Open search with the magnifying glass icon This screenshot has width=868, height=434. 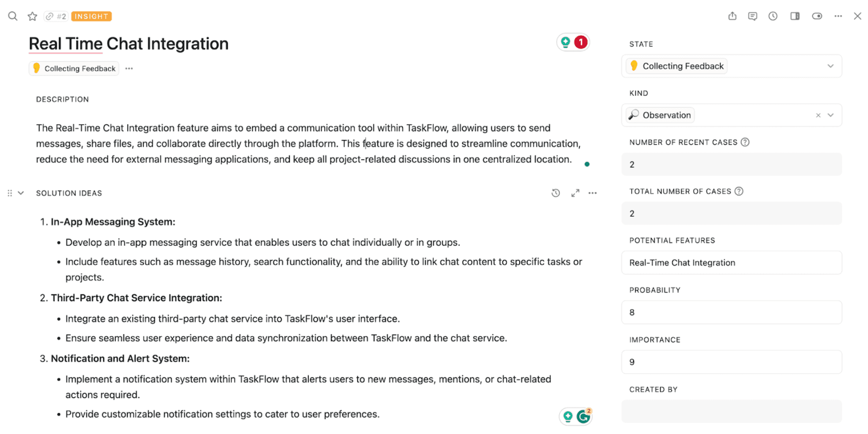click(x=13, y=16)
